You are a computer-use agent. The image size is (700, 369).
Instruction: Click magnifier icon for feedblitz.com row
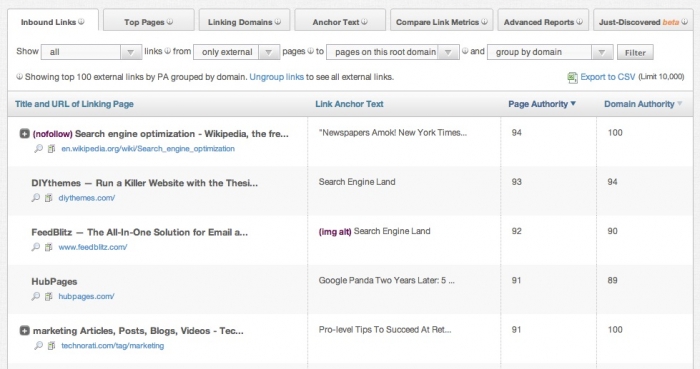(x=36, y=247)
